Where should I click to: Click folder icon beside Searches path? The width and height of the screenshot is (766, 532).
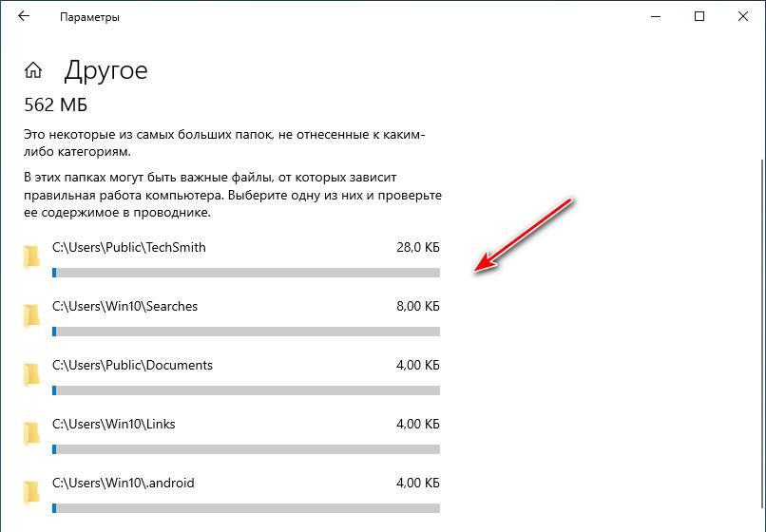(x=31, y=315)
